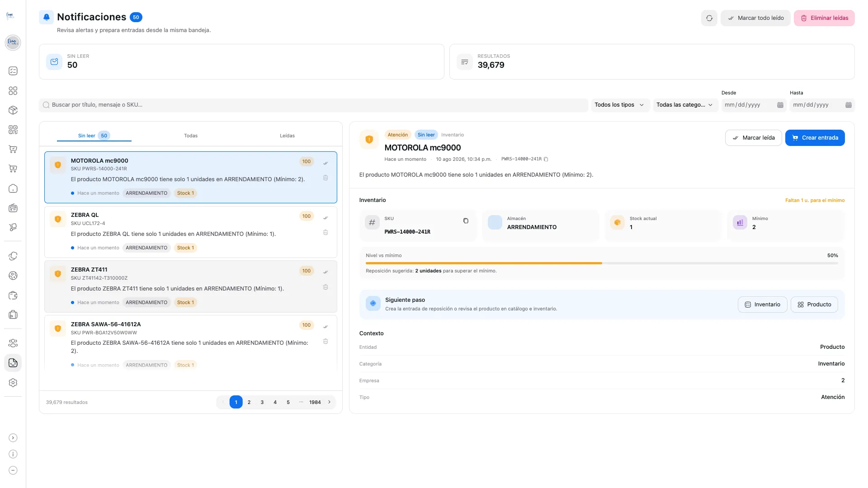Viewport: 868px width, 488px height.
Task: Click the info circle icon in the sidebar
Action: pyautogui.click(x=13, y=454)
